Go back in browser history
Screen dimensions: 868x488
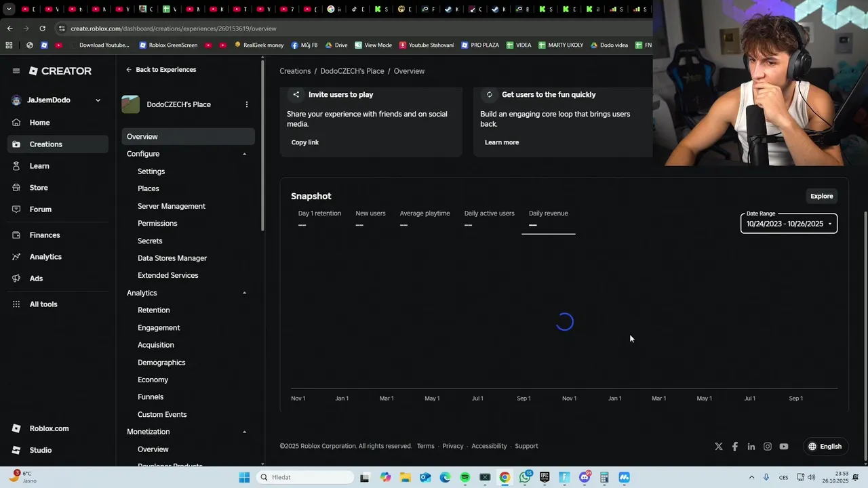(x=9, y=28)
